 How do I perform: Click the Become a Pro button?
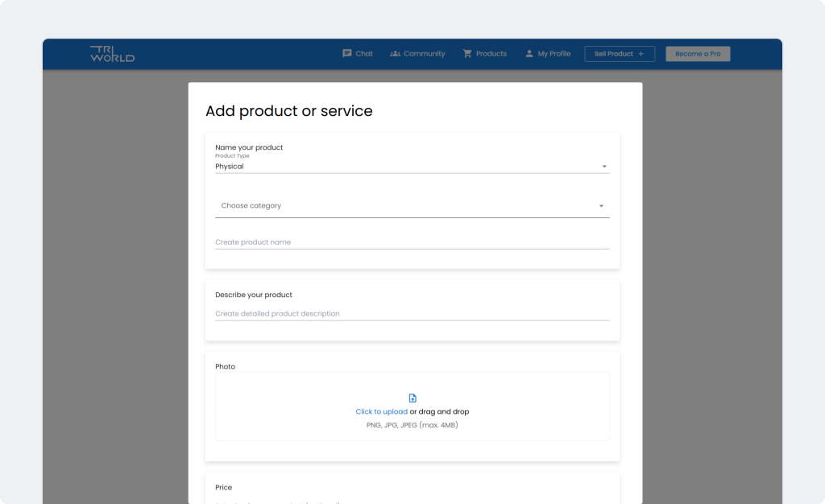click(697, 54)
